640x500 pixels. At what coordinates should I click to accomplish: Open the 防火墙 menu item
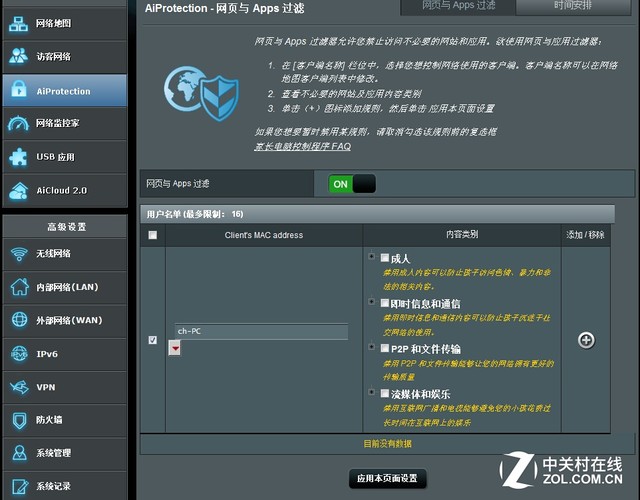point(65,420)
